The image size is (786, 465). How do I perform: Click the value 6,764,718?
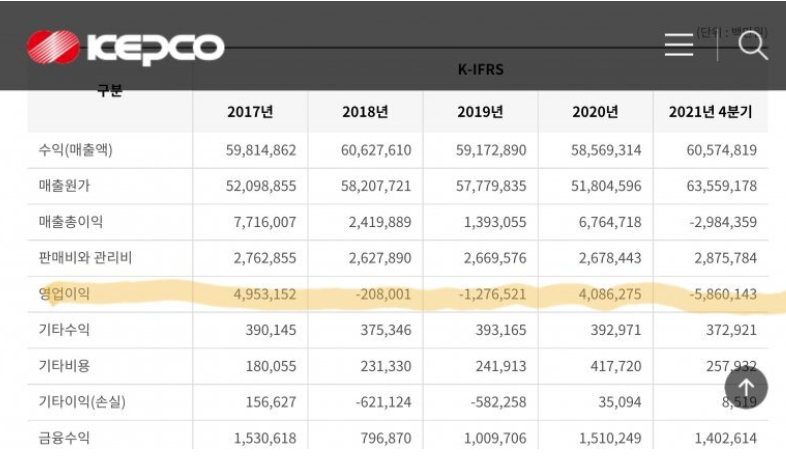[610, 222]
